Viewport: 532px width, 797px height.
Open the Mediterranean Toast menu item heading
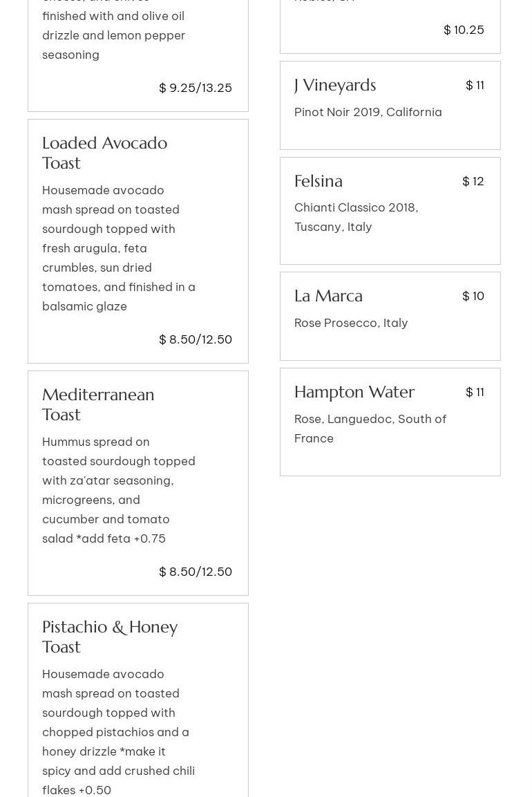[98, 404]
